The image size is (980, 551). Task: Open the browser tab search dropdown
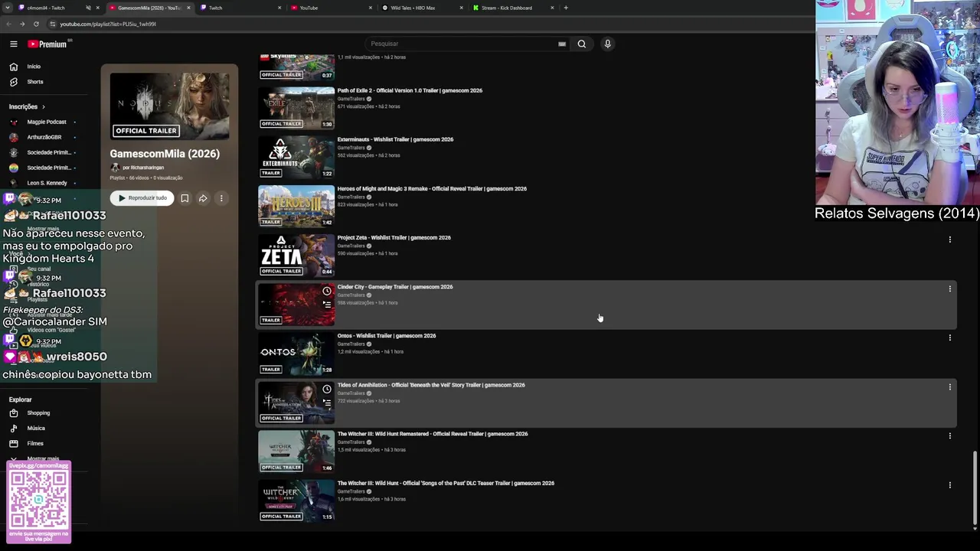tap(7, 8)
